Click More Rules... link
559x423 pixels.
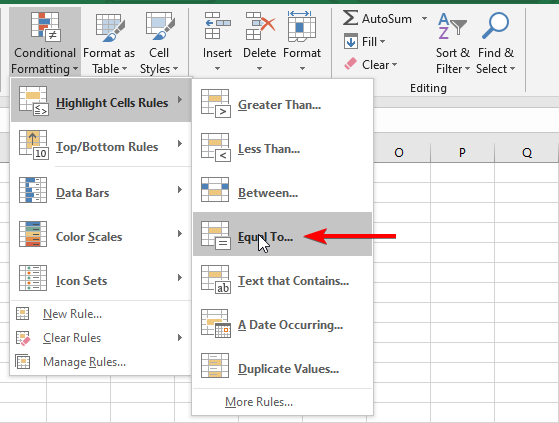(x=259, y=402)
